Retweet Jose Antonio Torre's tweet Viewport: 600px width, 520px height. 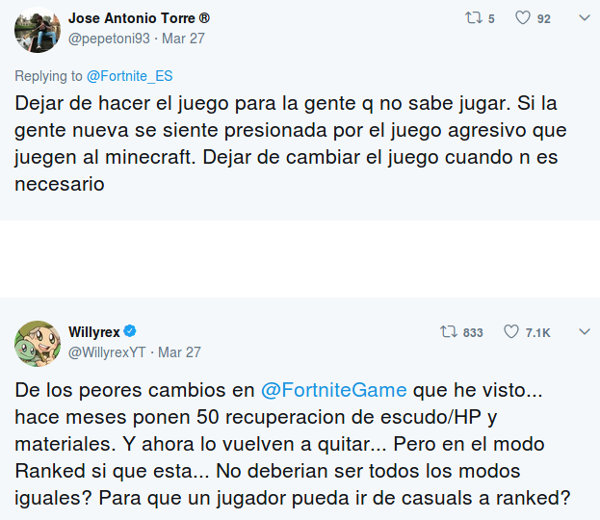click(x=475, y=18)
